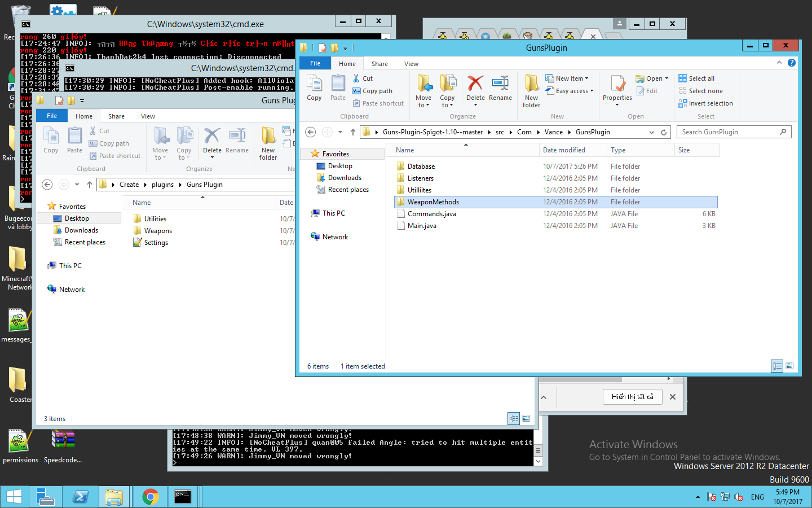Screen dimensions: 812x508
Task: Open PowerShell from the taskbar
Action: 81,497
